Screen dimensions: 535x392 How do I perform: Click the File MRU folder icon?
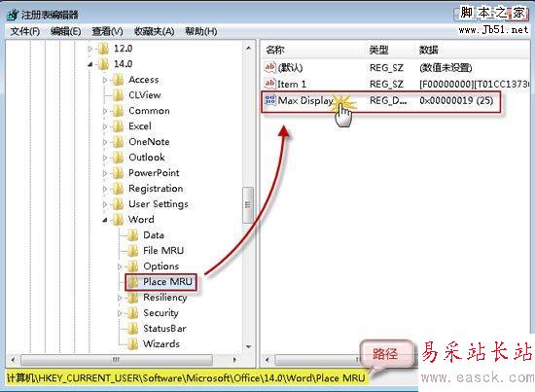click(x=132, y=251)
